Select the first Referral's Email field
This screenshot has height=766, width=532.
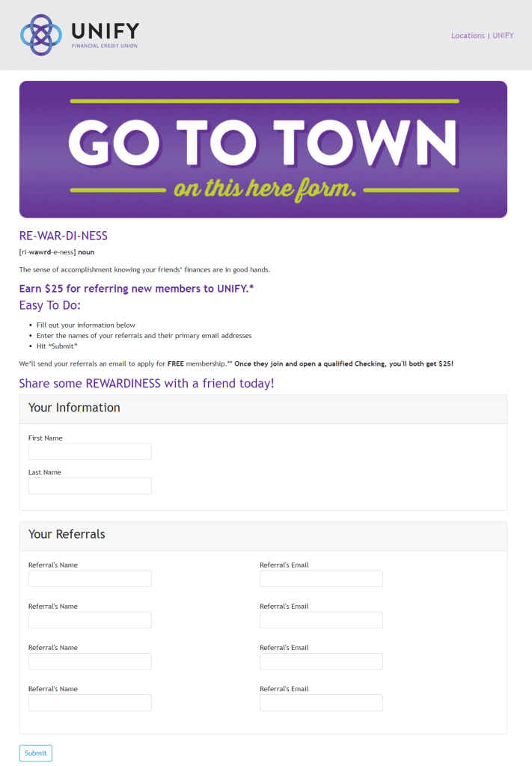click(320, 578)
